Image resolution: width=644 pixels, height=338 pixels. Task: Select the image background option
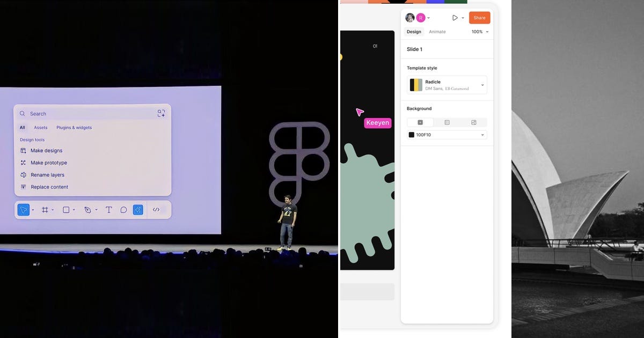[x=474, y=122]
